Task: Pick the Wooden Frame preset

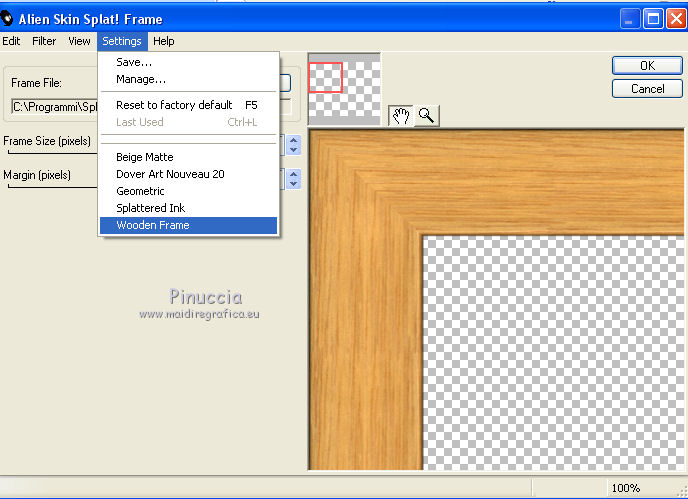Action: pyautogui.click(x=189, y=225)
